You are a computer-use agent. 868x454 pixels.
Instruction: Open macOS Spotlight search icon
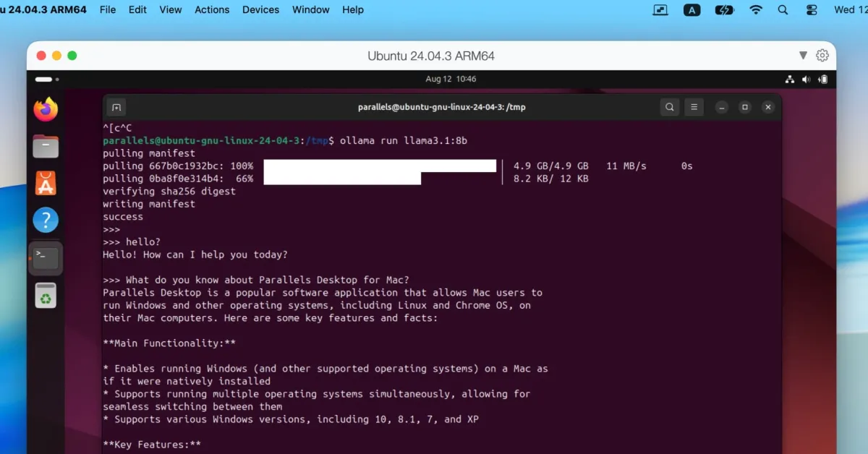[783, 10]
